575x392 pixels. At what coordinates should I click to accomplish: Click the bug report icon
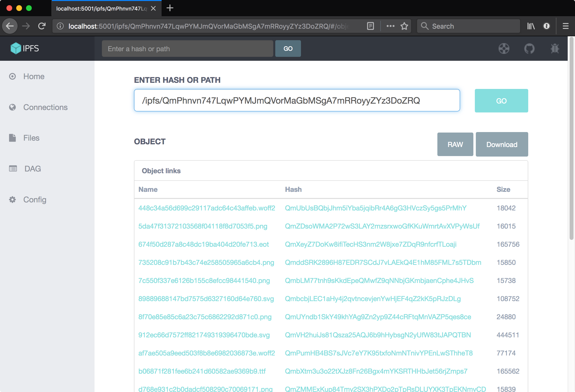[x=555, y=49]
